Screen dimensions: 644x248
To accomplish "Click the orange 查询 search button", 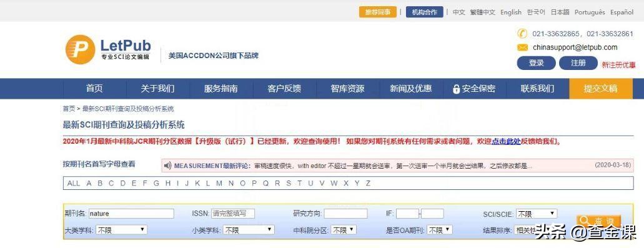I will pyautogui.click(x=598, y=221).
